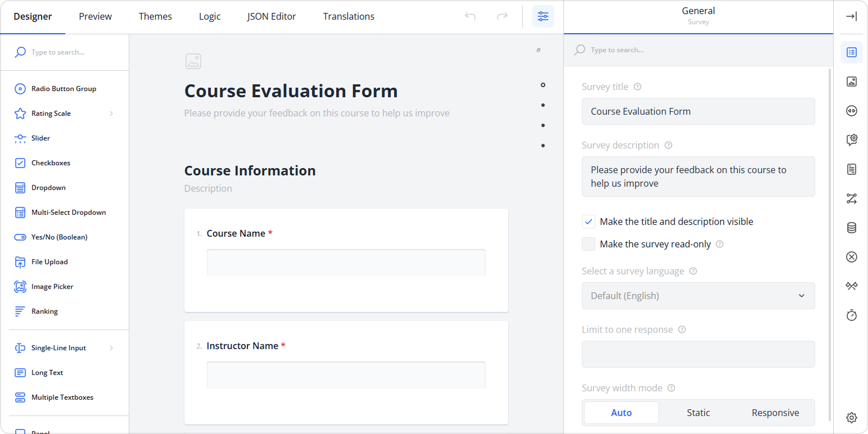Open question settings speech-bubble gear icon
The height and width of the screenshot is (434, 868).
[x=851, y=139]
